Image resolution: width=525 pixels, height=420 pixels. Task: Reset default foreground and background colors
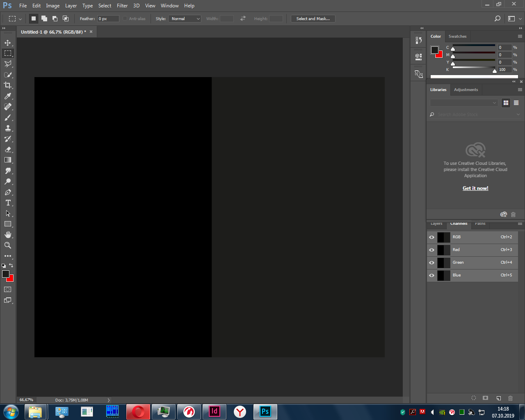point(4,266)
